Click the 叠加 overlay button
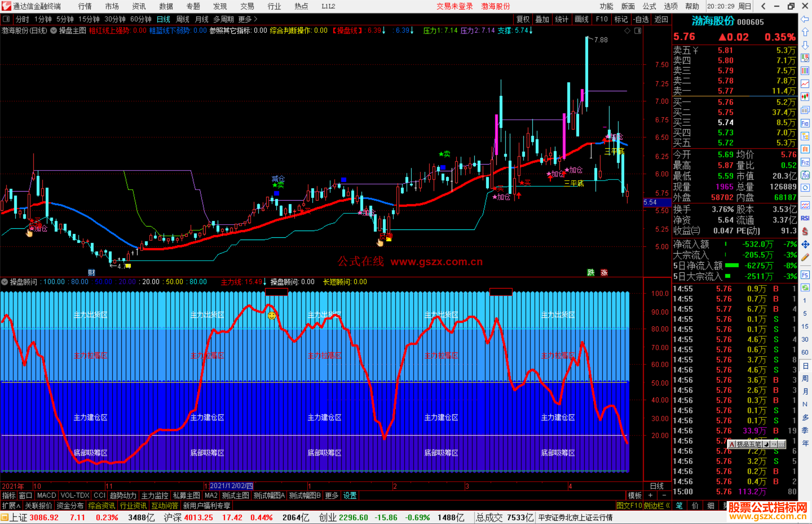Image resolution: width=812 pixels, height=524 pixels. 542,19
